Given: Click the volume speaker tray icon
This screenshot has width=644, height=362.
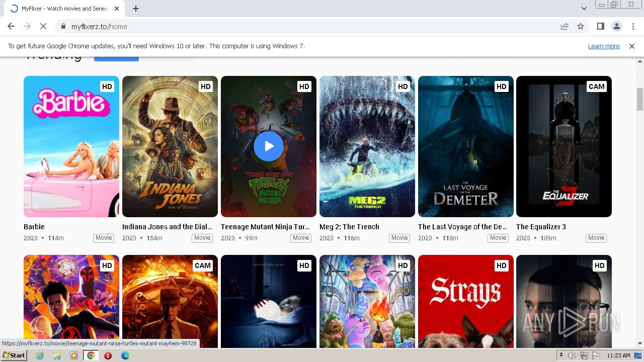Looking at the screenshot, I should click(572, 355).
